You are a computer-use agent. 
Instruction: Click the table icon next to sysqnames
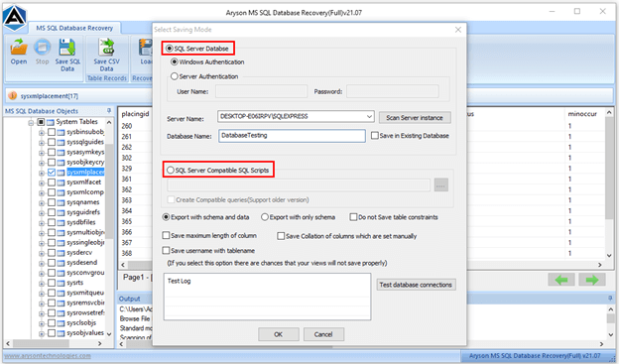coord(61,202)
